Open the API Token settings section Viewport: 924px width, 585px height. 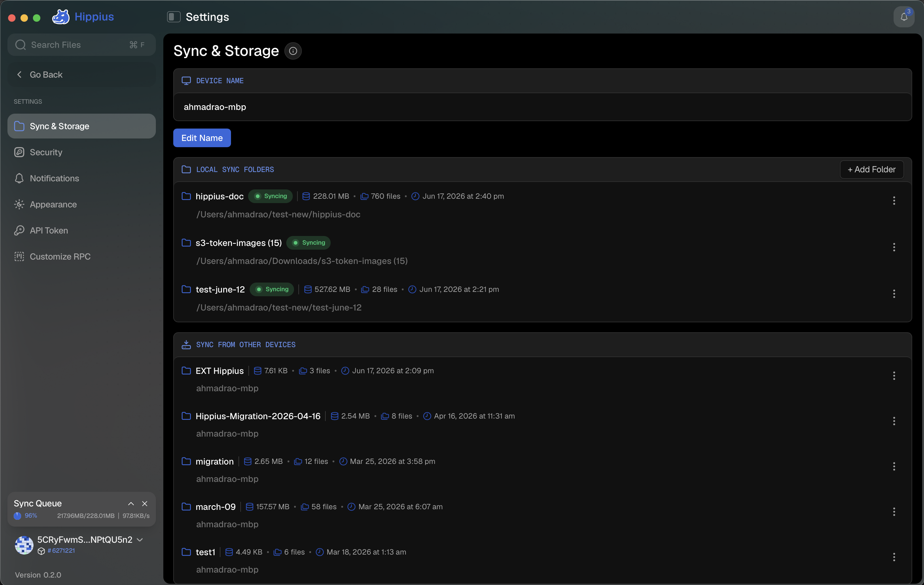pyautogui.click(x=81, y=230)
